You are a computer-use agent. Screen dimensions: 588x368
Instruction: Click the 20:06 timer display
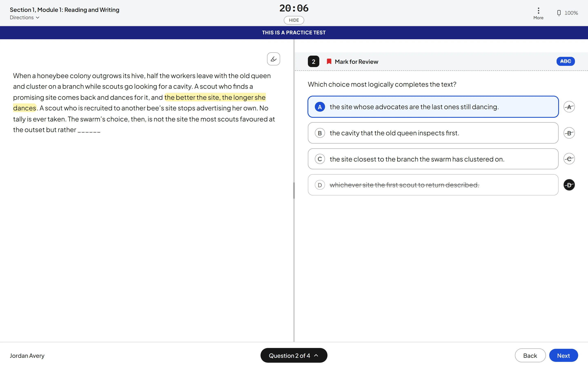point(294,8)
